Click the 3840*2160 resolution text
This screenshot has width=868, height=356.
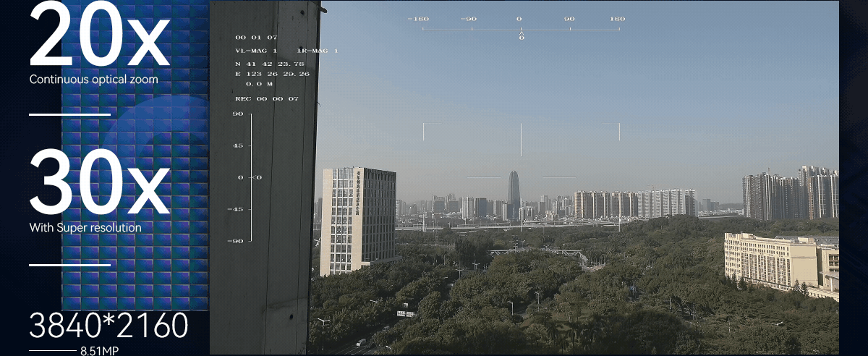[109, 326]
